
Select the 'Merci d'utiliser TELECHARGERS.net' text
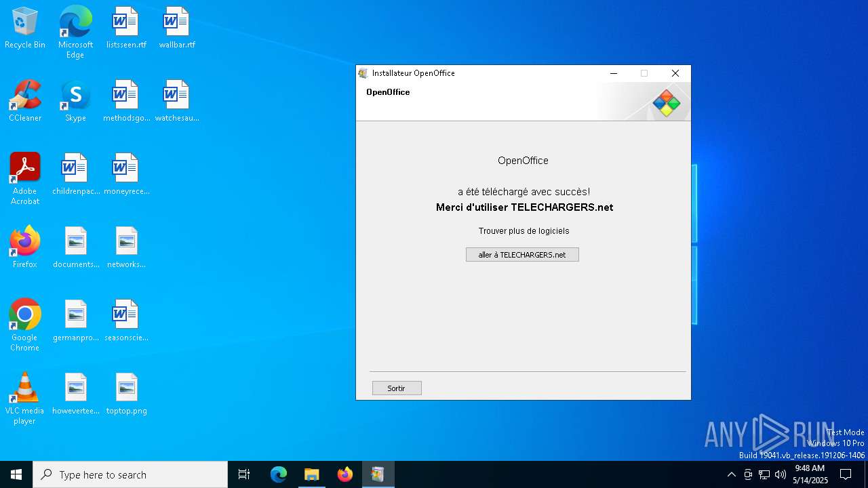coord(524,207)
